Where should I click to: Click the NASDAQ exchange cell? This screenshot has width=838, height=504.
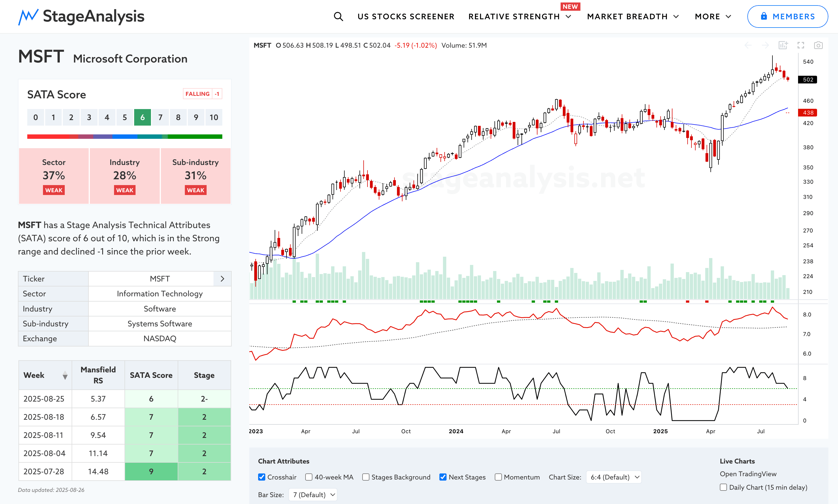160,338
